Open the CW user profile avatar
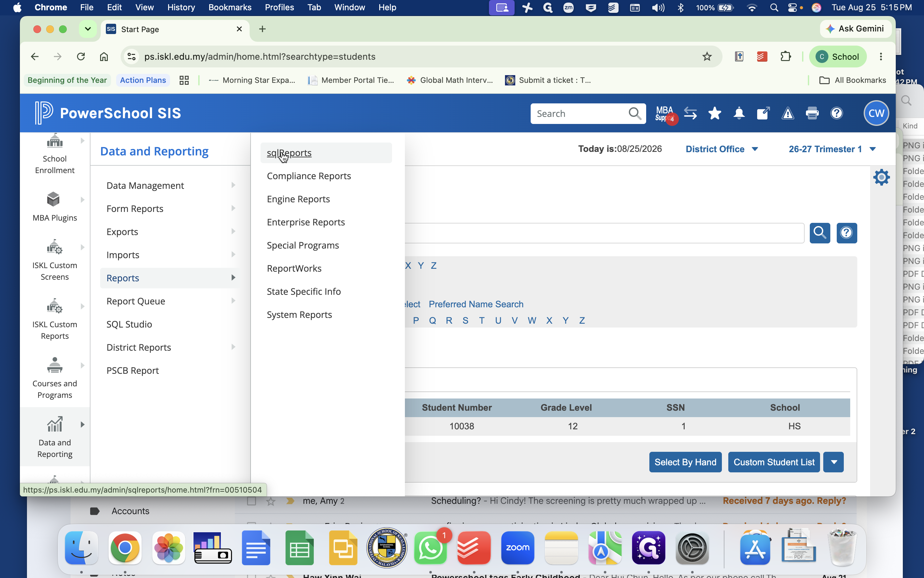 point(876,113)
